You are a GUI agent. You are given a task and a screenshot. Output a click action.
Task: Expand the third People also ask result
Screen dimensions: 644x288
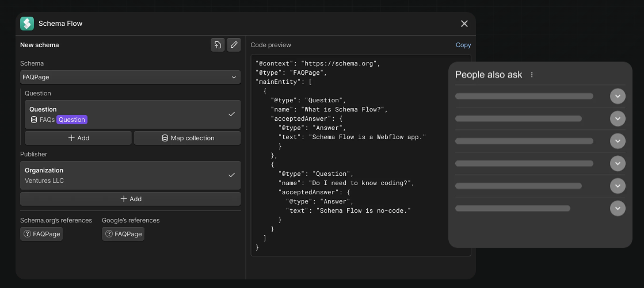coord(618,141)
